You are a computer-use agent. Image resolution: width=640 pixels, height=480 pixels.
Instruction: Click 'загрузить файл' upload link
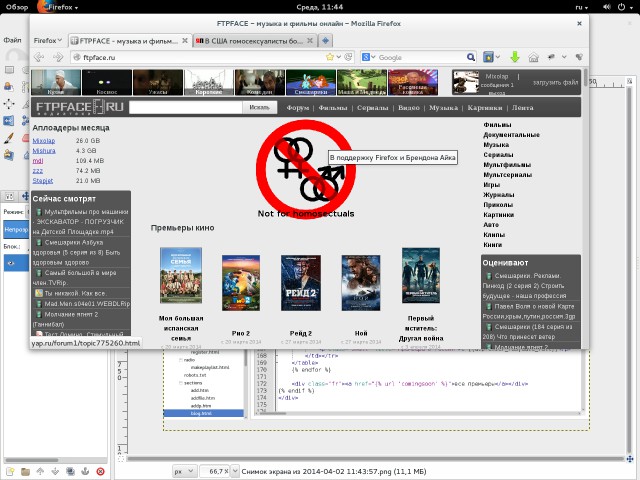pos(556,82)
